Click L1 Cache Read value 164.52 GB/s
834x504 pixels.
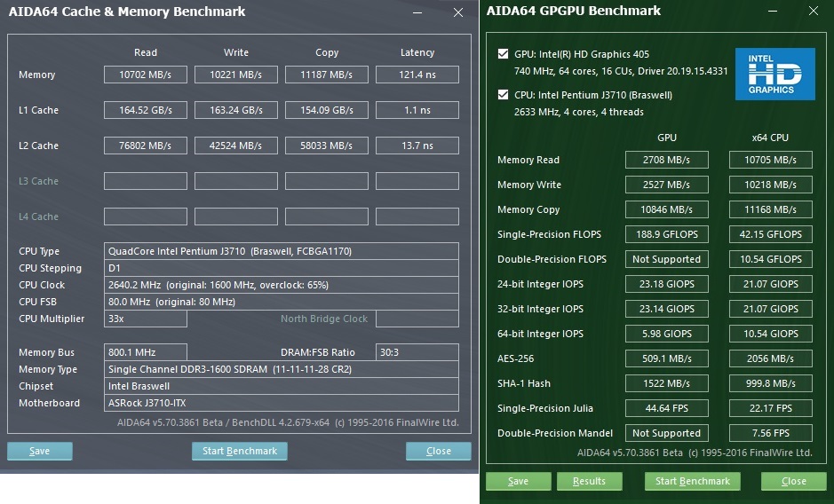pyautogui.click(x=145, y=110)
